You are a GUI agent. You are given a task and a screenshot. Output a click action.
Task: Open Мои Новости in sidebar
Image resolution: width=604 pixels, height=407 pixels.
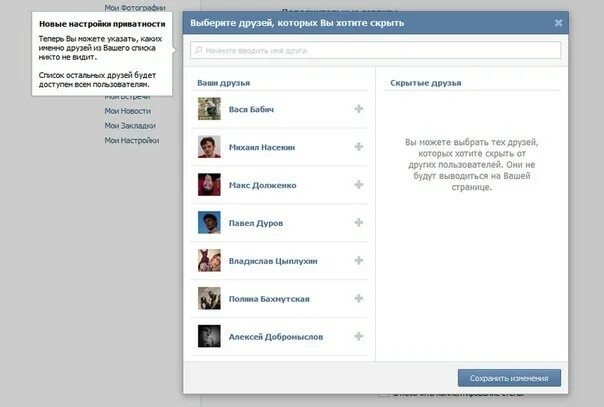[128, 111]
